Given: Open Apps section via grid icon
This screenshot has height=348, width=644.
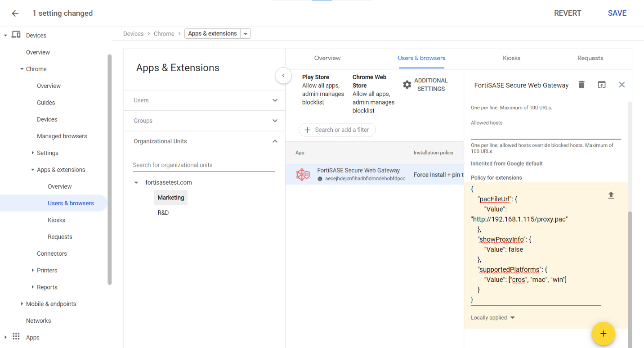Looking at the screenshot, I should click(x=16, y=336).
